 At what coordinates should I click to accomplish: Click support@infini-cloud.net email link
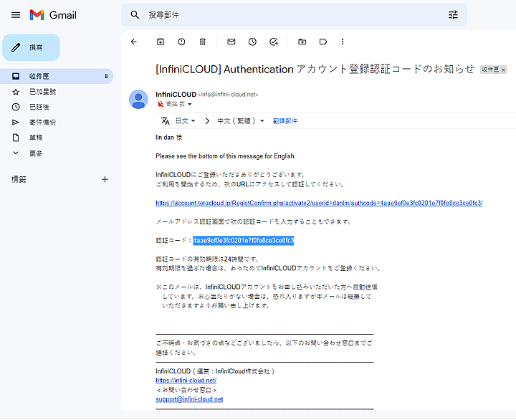pyautogui.click(x=189, y=399)
